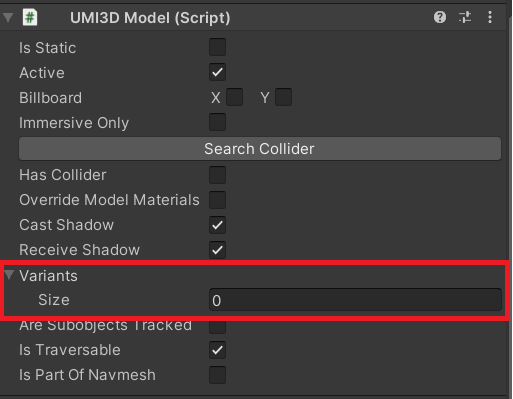Enable Billboard Y checkbox

click(283, 97)
